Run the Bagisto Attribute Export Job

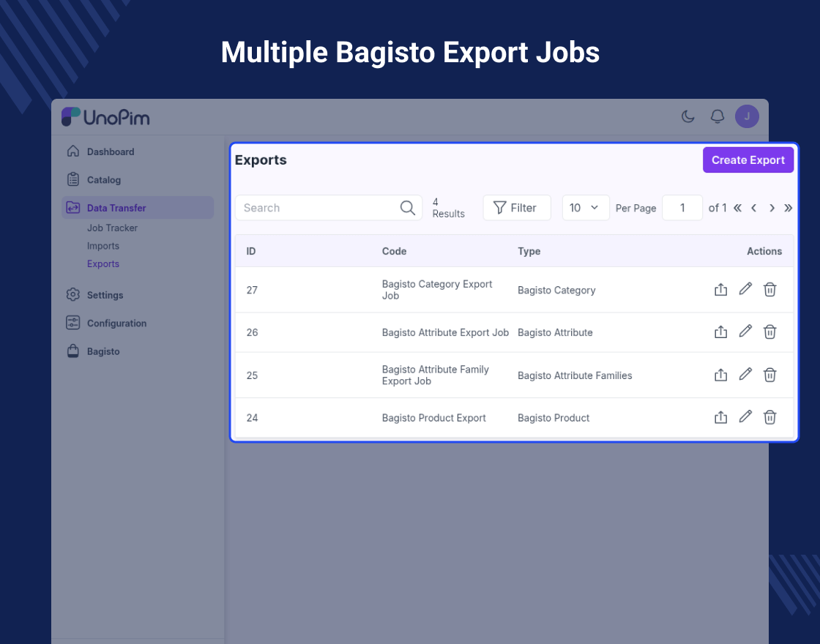tap(720, 332)
